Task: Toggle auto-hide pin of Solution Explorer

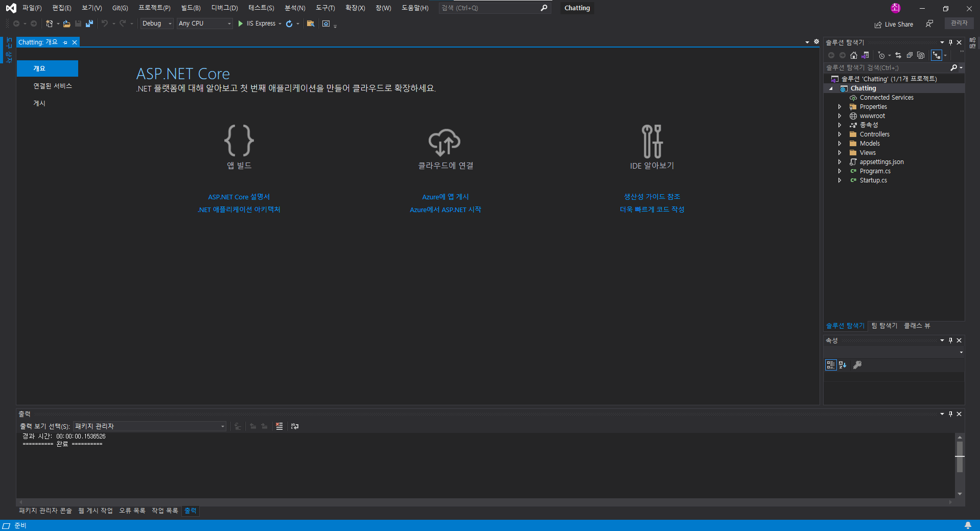Action: [950, 42]
